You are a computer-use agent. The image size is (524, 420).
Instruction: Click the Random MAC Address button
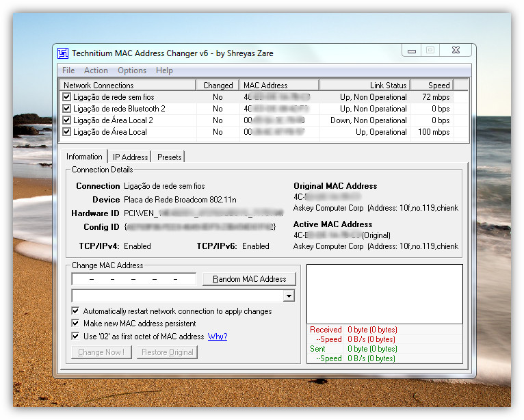tap(249, 279)
